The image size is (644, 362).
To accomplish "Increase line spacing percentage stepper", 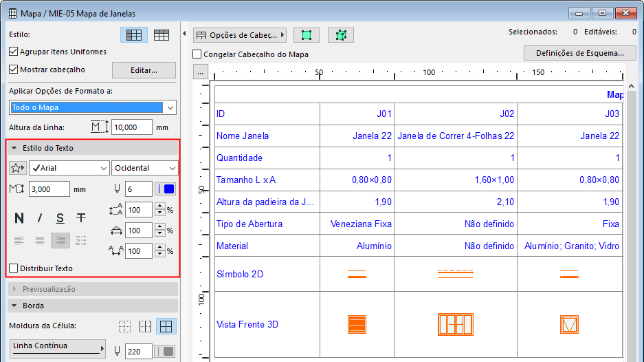I will (x=160, y=206).
